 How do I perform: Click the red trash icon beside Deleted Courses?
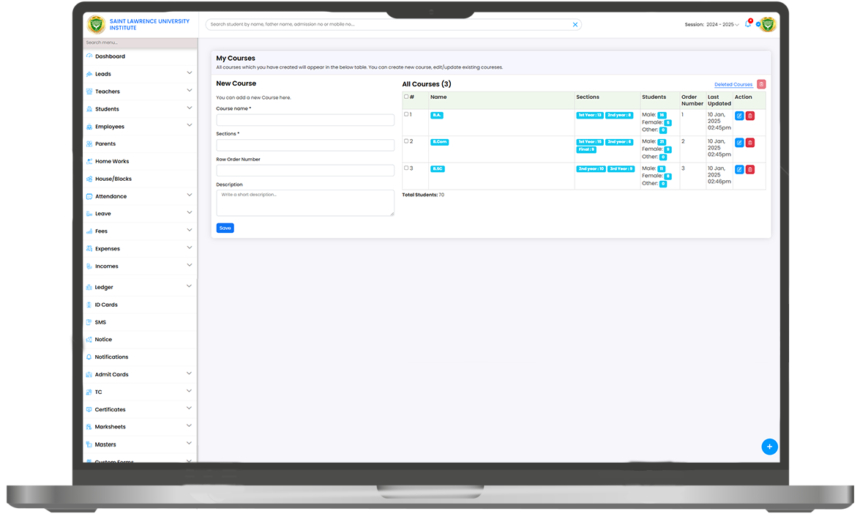[x=761, y=84]
